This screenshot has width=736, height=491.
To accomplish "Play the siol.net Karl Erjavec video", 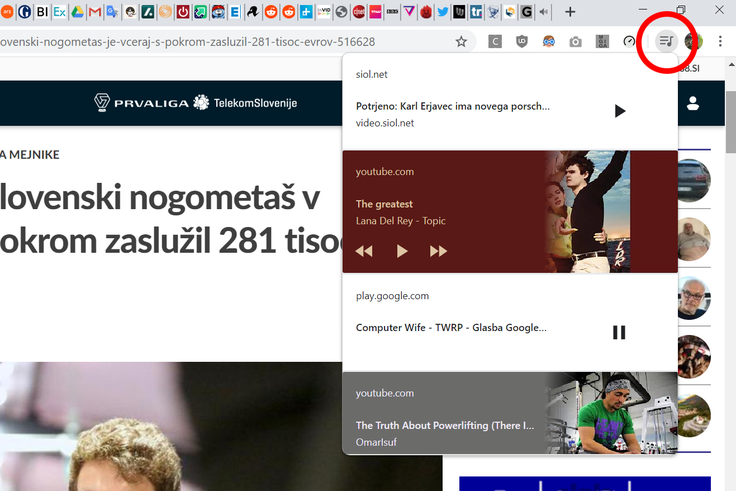I will tap(620, 111).
